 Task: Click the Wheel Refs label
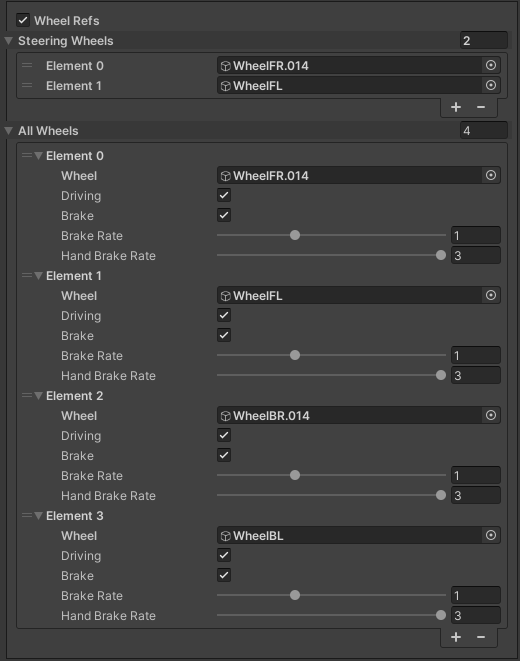(x=67, y=21)
